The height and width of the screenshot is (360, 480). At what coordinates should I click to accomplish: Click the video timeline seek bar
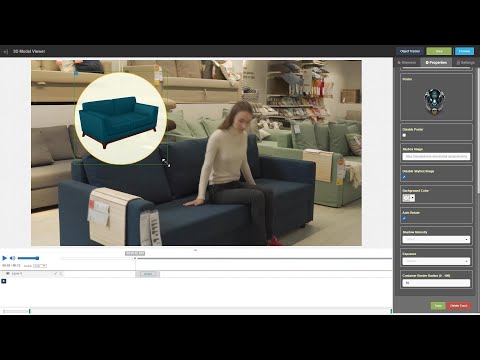[227, 258]
